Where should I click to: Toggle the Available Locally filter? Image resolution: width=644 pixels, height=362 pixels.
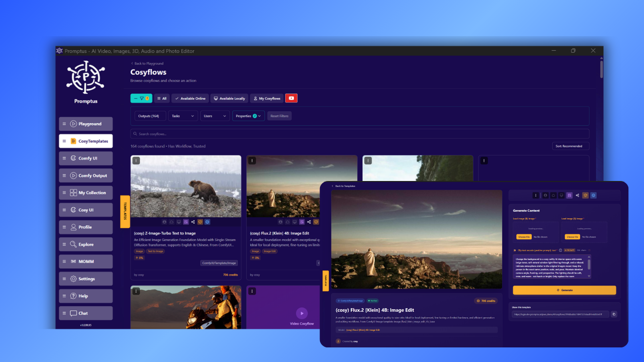click(229, 98)
